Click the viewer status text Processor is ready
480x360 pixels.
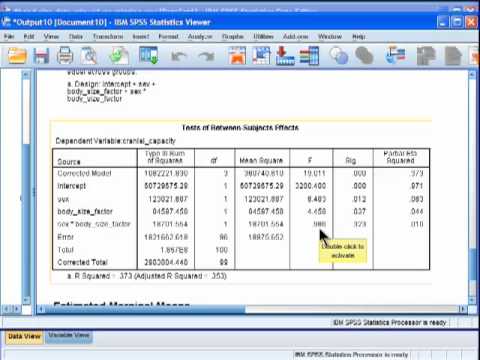click(x=390, y=322)
